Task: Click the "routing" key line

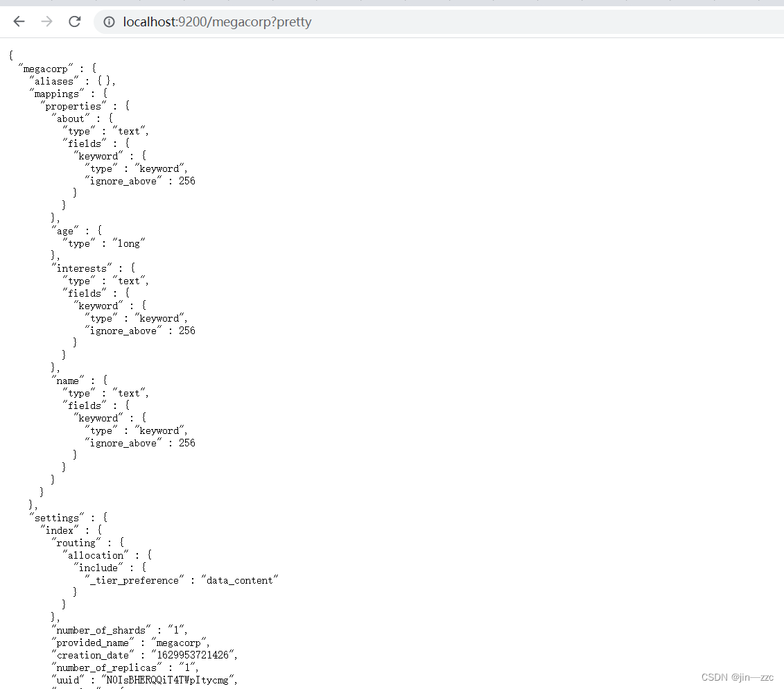Action: coord(87,543)
